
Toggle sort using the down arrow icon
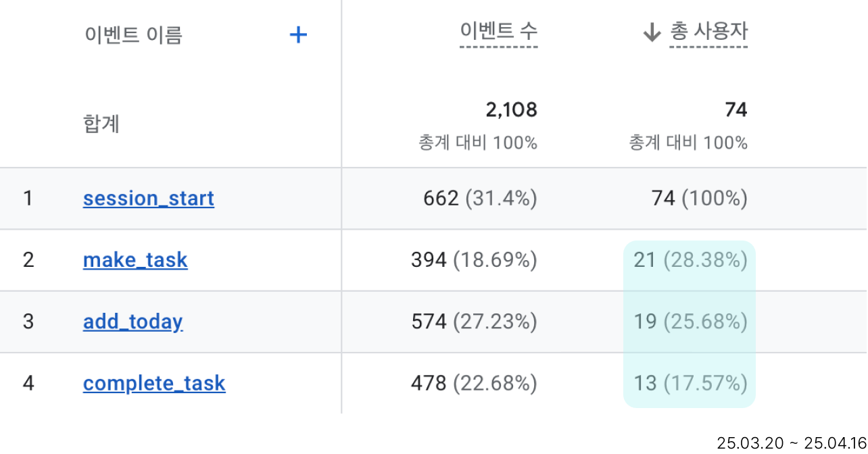click(652, 33)
